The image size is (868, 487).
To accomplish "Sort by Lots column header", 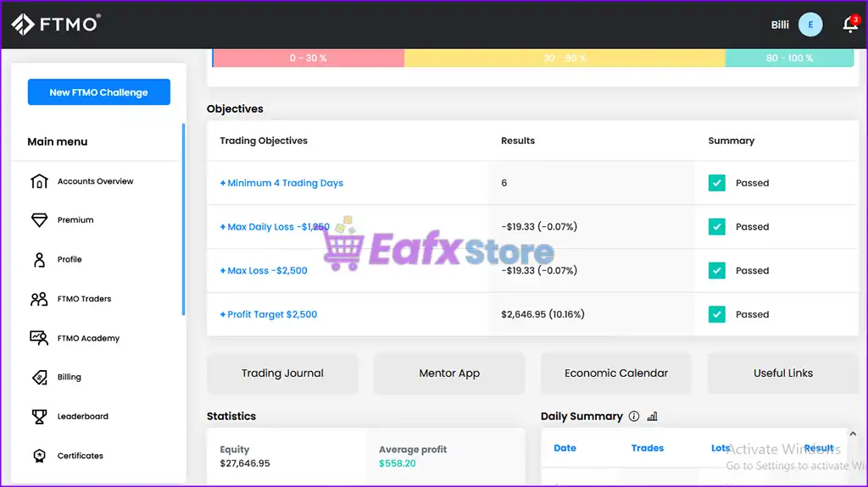I will 721,448.
